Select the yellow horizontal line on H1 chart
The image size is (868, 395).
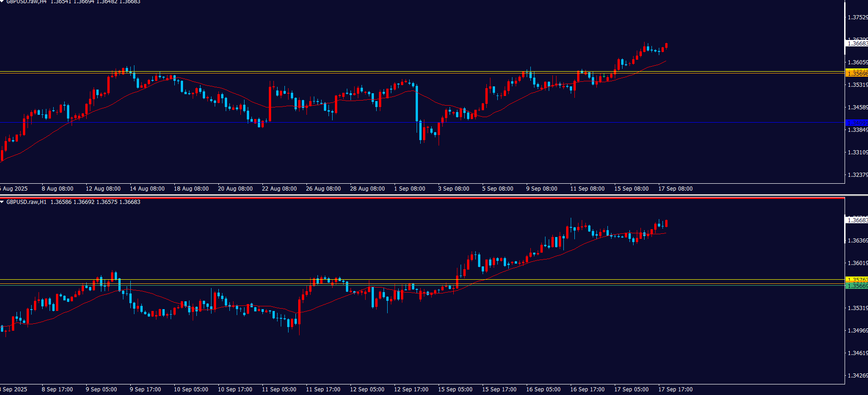point(229,279)
